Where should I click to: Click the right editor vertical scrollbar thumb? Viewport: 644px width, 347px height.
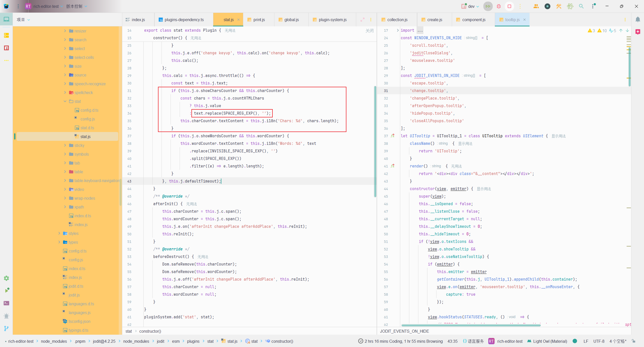pyautogui.click(x=629, y=67)
